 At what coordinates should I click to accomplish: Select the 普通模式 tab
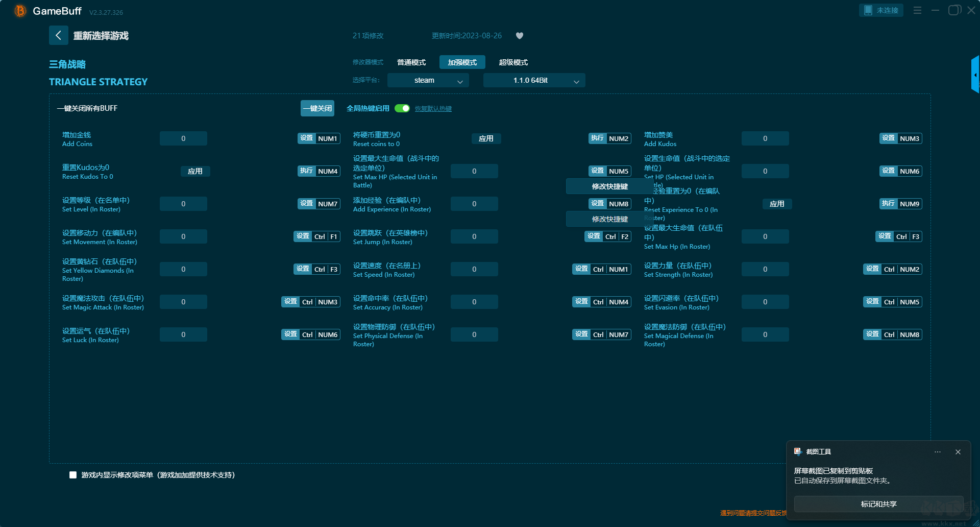click(x=411, y=62)
